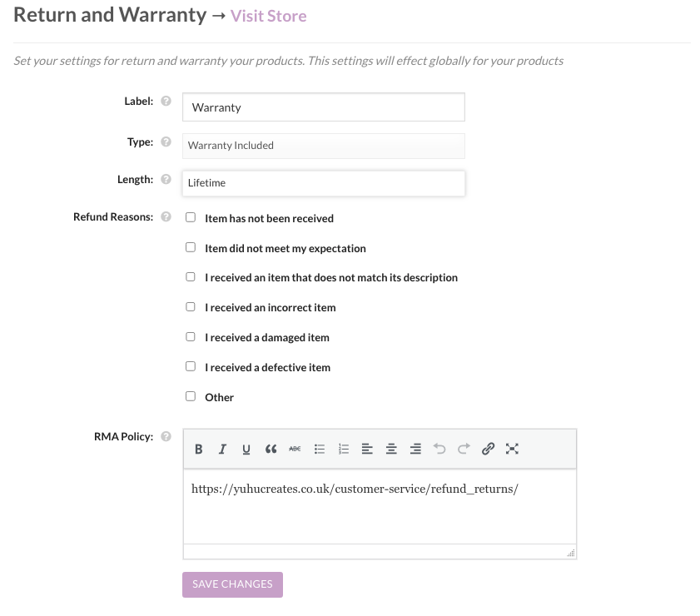700x616 pixels.
Task: Check 'I received a defective item'
Action: (191, 366)
